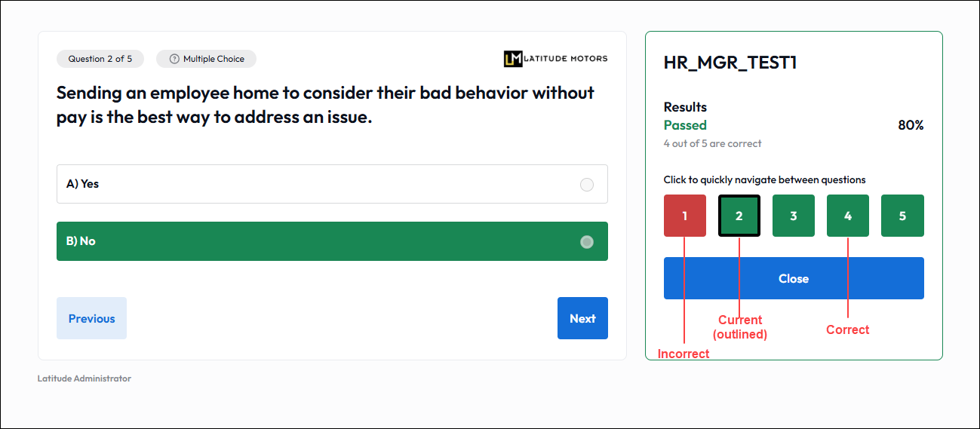Click the Latitude Administrator footer text
This screenshot has height=429, width=980.
[x=84, y=378]
